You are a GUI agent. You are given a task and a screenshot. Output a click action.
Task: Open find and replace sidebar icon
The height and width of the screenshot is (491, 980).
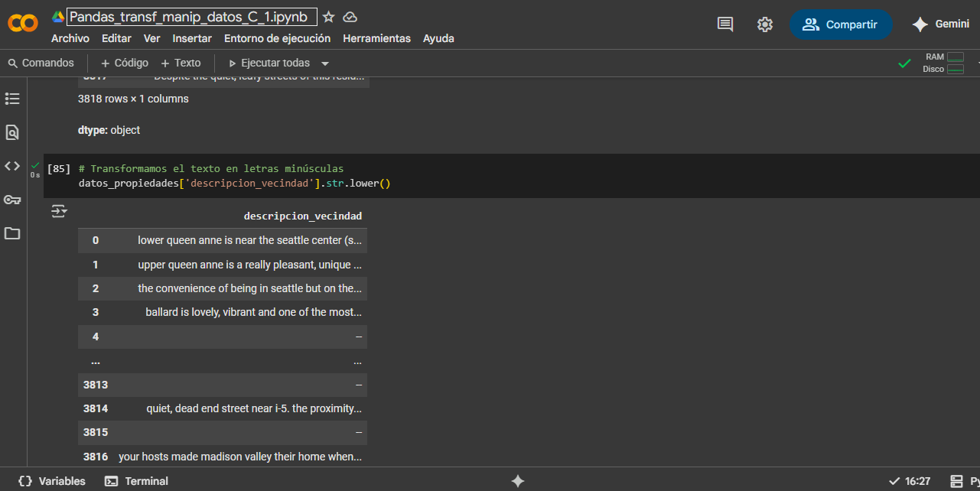point(12,132)
